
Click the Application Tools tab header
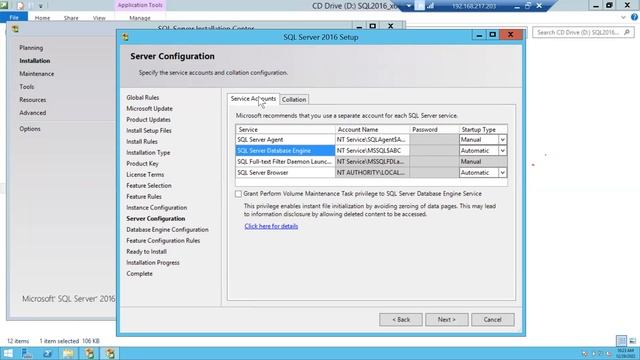pos(140,5)
